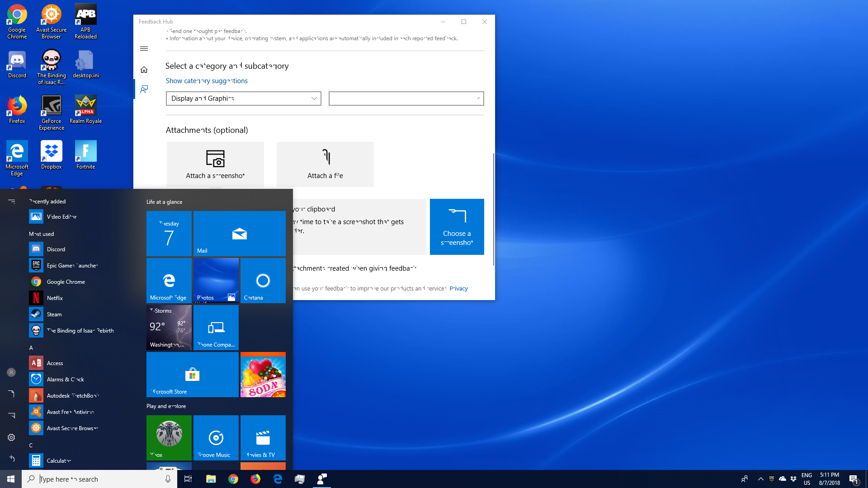Open the Feedback section icon in sidebar
This screenshot has width=868, height=488.
(144, 89)
